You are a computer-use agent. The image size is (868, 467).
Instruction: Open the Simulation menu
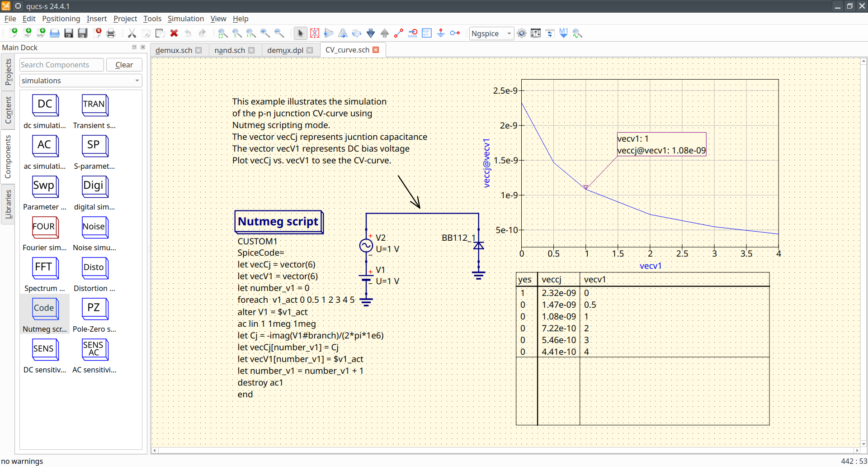(185, 19)
